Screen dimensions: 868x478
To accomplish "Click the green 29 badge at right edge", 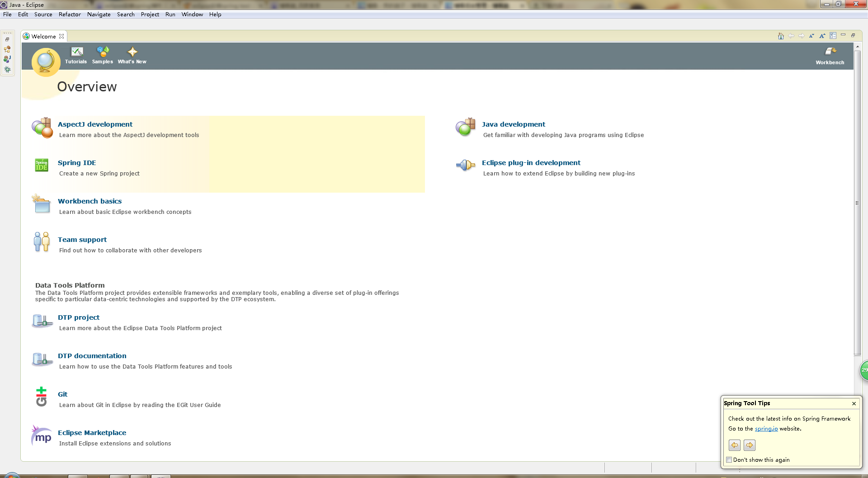I will pyautogui.click(x=864, y=370).
